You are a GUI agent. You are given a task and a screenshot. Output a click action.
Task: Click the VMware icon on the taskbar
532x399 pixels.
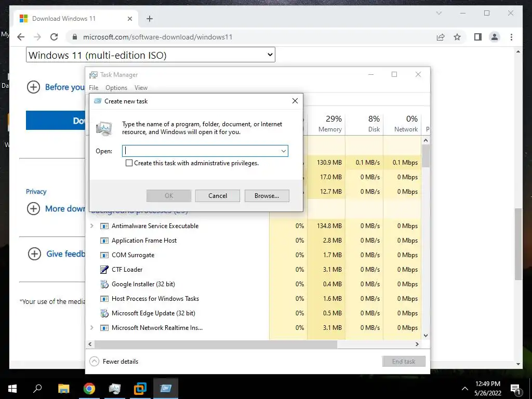(x=140, y=389)
